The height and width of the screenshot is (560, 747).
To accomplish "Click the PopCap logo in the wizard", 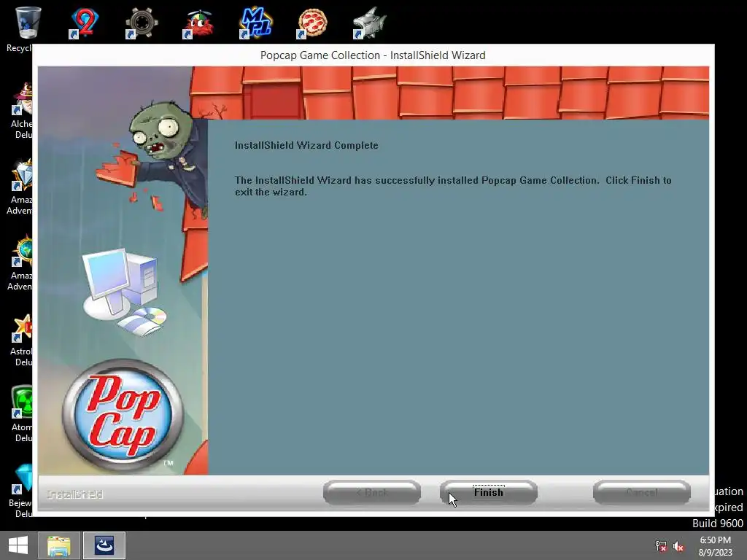I will 123,415.
